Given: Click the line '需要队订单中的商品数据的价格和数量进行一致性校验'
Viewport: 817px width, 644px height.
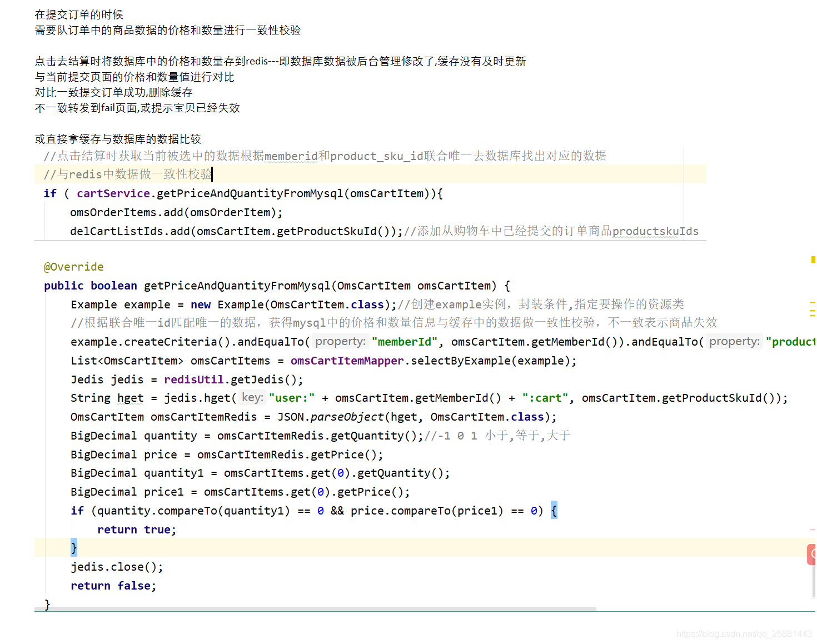Looking at the screenshot, I should point(168,30).
